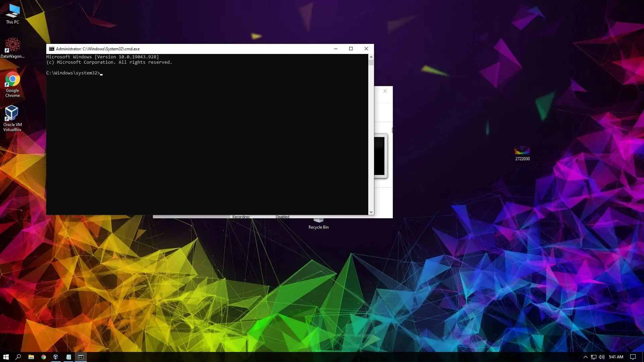The height and width of the screenshot is (362, 644).
Task: Click the Recycle Bin label
Action: pos(318,227)
